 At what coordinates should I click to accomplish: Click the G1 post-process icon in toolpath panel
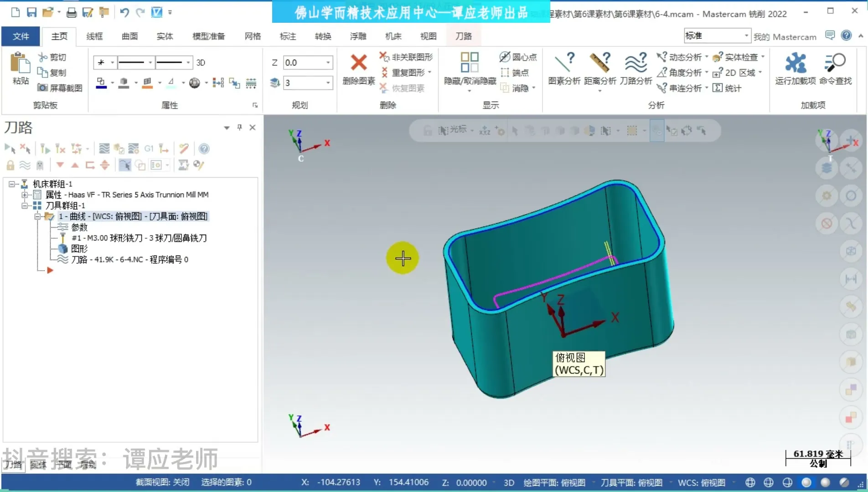coord(149,149)
